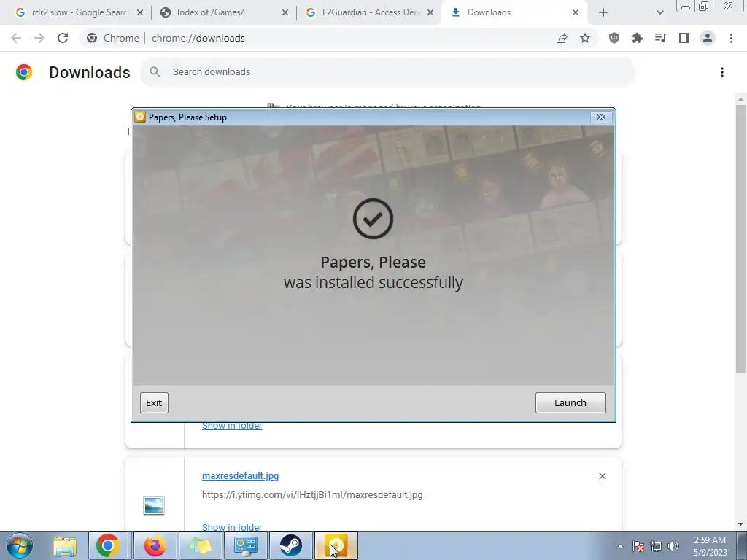Open Google Chrome from the taskbar
The image size is (747, 560).
(x=108, y=545)
